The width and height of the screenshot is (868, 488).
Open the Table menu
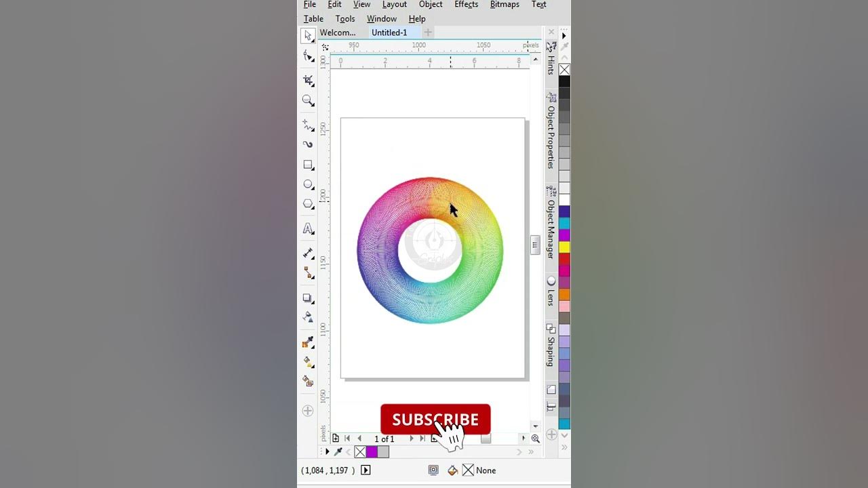(x=313, y=19)
